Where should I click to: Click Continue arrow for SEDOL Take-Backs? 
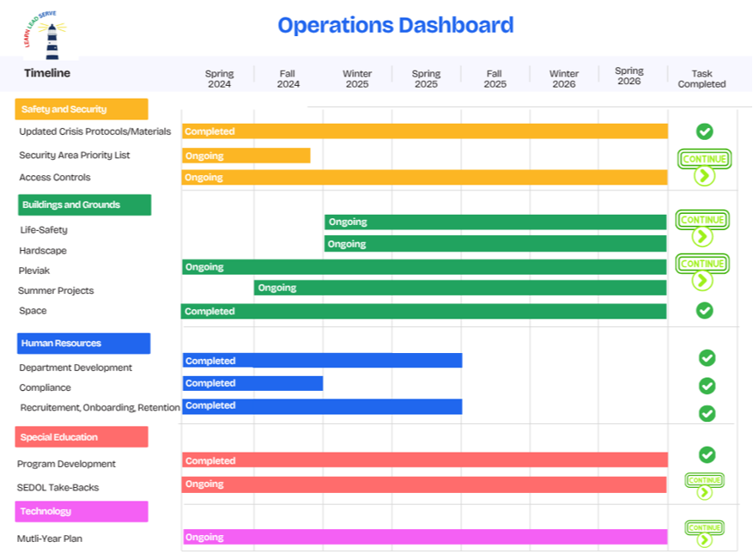coord(704,492)
